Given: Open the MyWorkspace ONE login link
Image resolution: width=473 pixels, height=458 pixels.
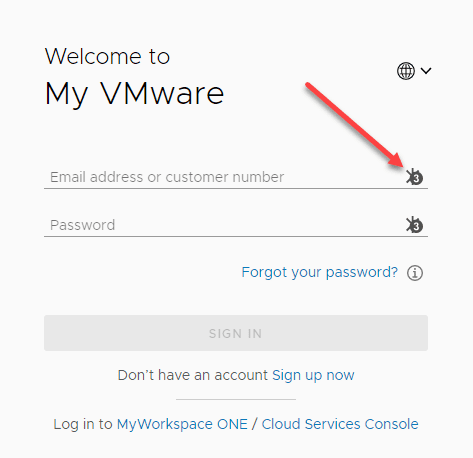Looking at the screenshot, I should coord(182,424).
